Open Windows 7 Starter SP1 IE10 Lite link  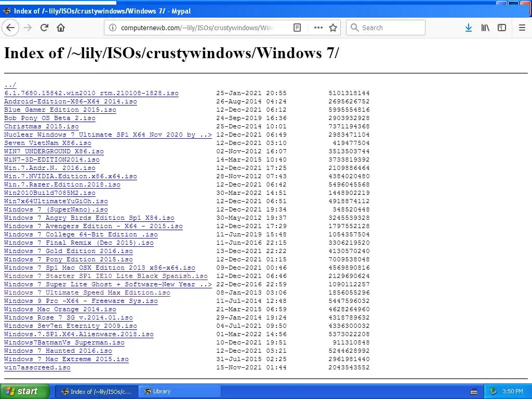tap(106, 276)
